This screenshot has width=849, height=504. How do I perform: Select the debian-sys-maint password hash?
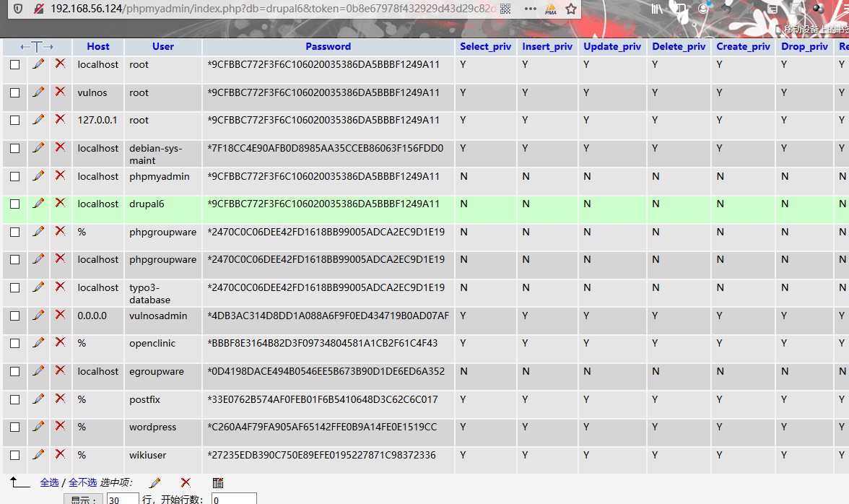326,148
